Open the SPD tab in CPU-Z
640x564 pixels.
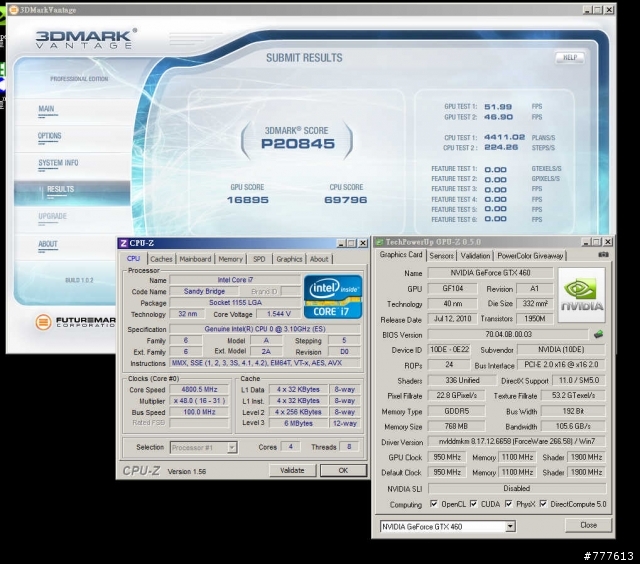259,259
